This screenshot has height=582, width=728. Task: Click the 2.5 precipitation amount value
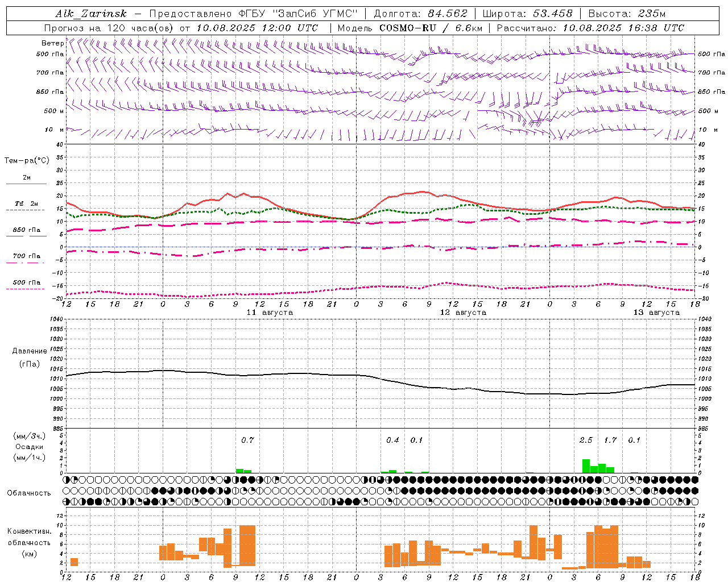click(586, 440)
